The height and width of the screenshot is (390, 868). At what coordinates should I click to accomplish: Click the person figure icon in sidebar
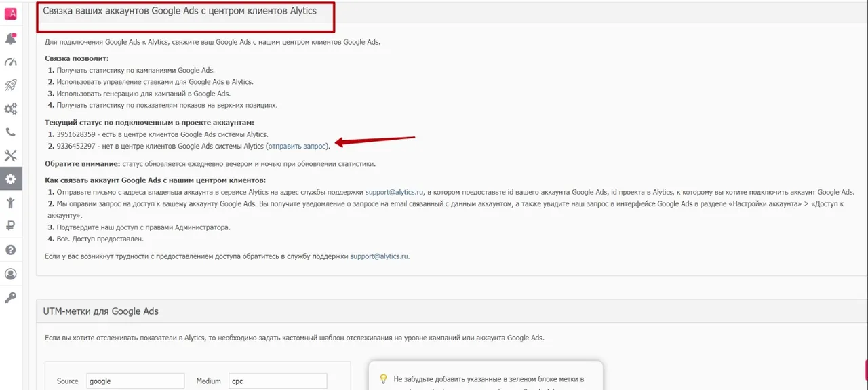[11, 203]
